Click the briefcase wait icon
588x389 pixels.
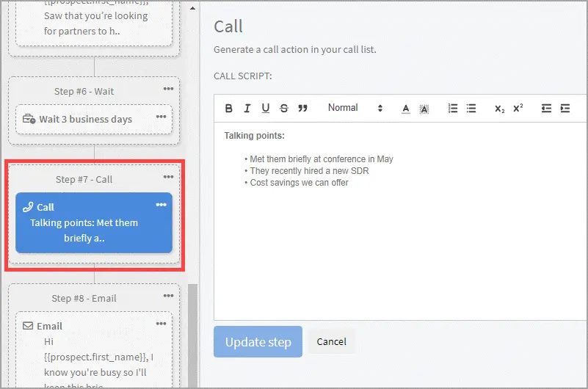[x=29, y=119]
